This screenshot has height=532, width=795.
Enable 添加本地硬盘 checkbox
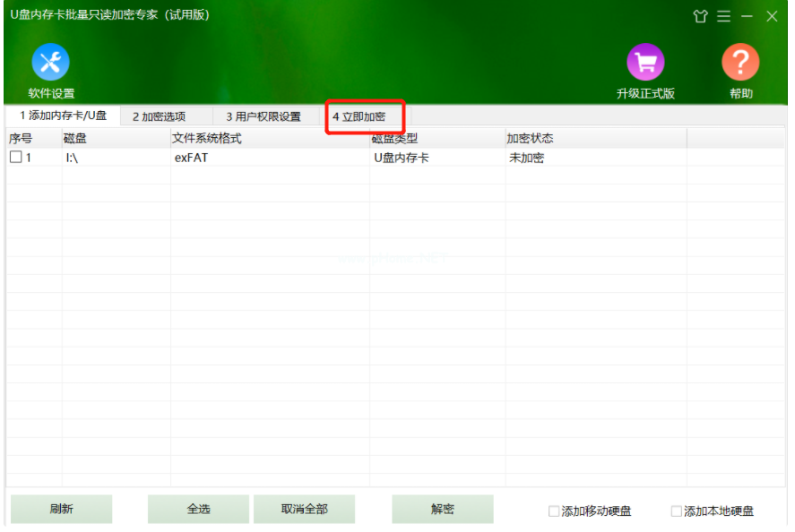coord(677,511)
